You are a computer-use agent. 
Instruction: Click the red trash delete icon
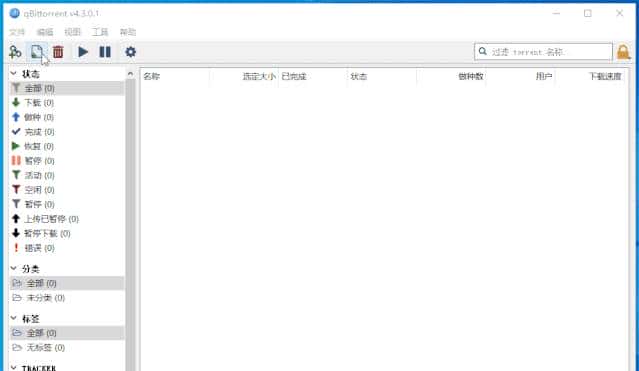pyautogui.click(x=58, y=52)
